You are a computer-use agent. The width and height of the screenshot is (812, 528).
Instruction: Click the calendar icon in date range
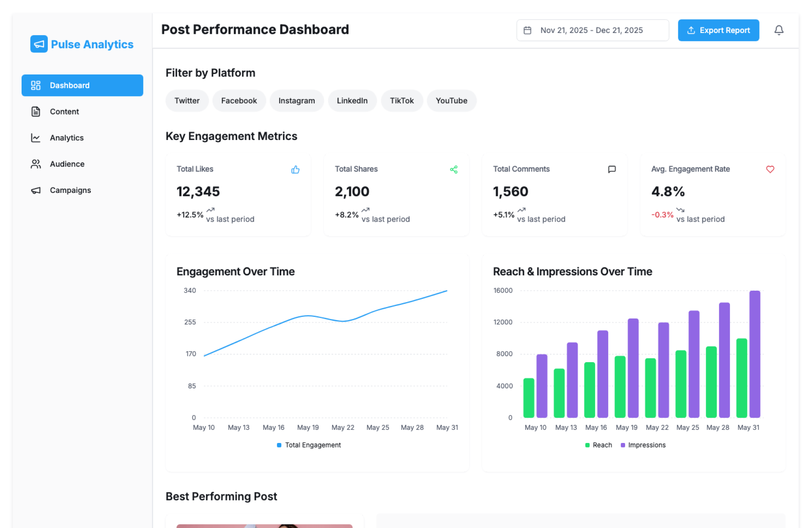(527, 30)
